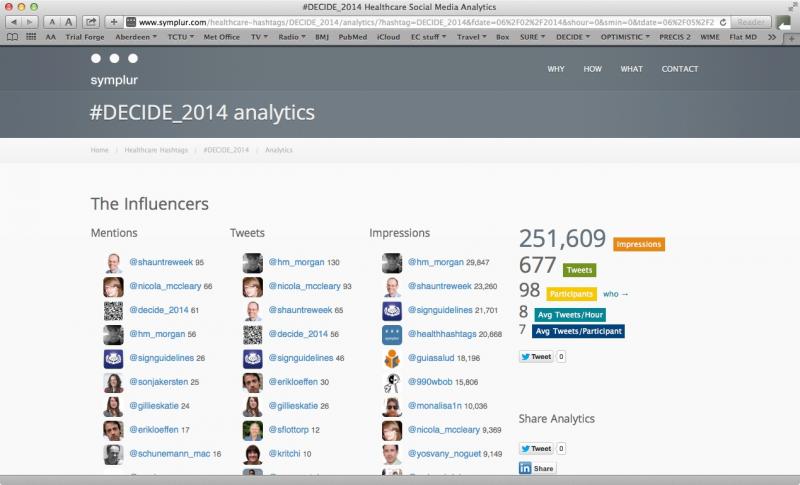Image resolution: width=800 pixels, height=485 pixels.
Task: Add bookmark with the plus button
Action: click(114, 22)
